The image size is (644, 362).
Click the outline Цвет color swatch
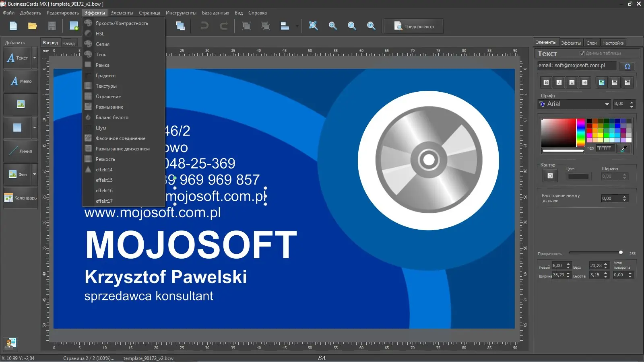click(578, 177)
